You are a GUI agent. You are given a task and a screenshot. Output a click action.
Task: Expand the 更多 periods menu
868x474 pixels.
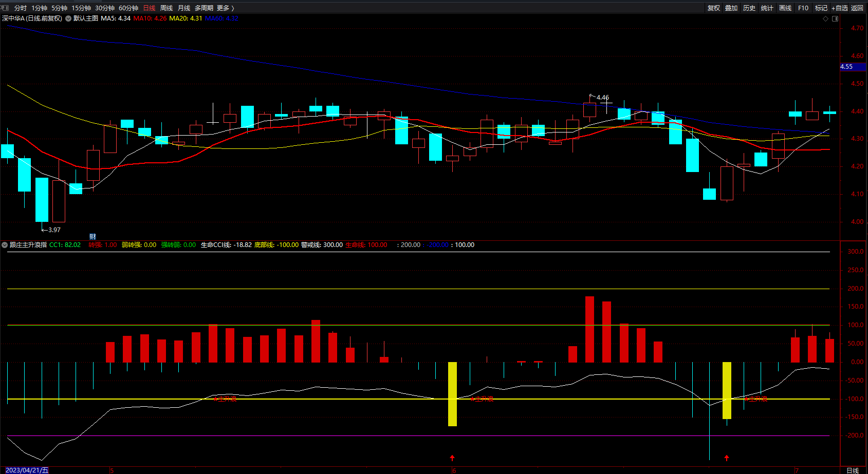tap(226, 8)
